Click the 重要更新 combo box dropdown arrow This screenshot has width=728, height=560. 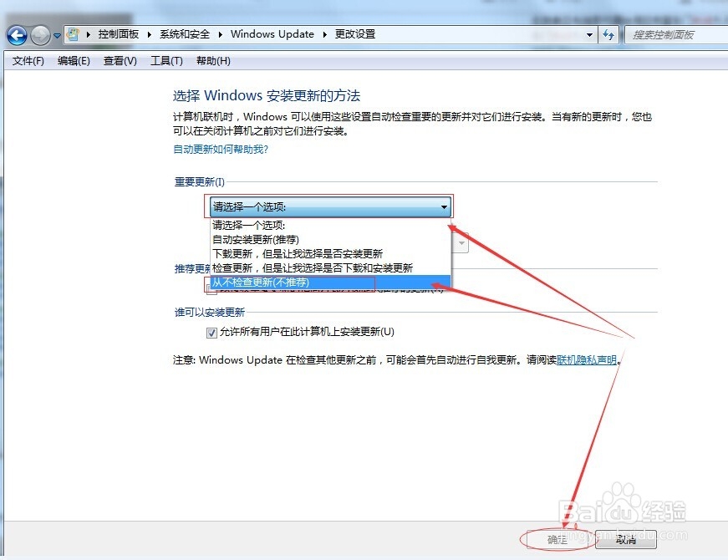[444, 206]
